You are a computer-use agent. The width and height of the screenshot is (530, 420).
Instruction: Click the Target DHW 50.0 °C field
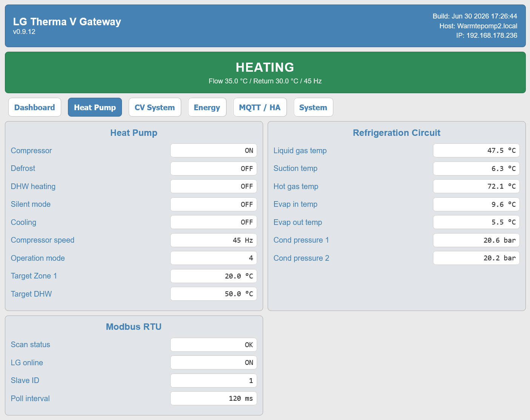[x=214, y=294]
